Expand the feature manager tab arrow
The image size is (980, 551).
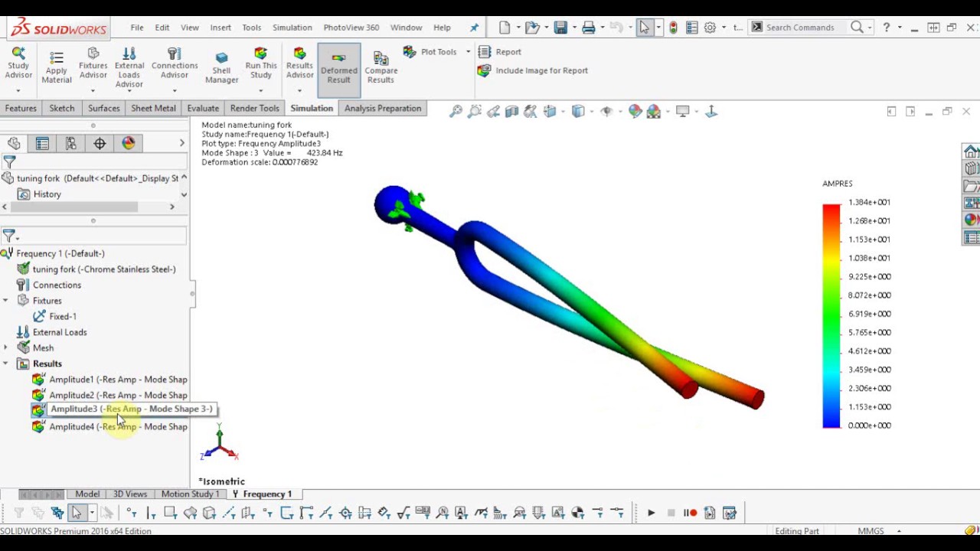click(x=181, y=143)
